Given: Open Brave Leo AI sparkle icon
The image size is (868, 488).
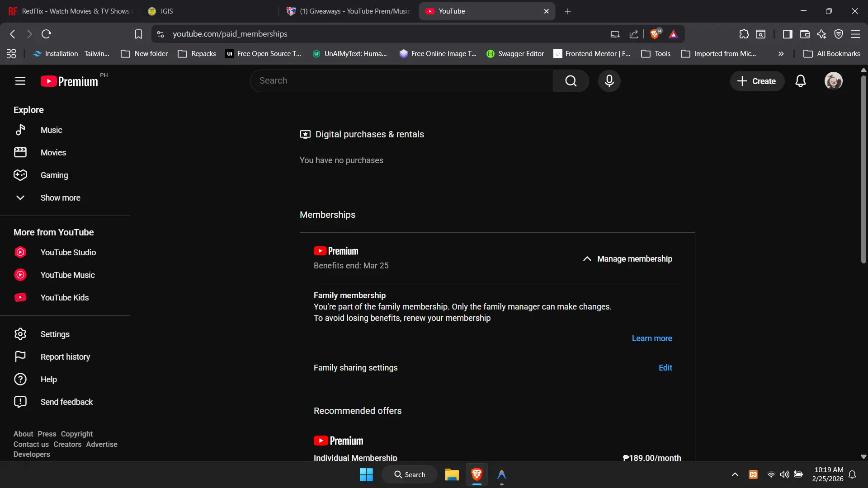Looking at the screenshot, I should click(x=821, y=34).
